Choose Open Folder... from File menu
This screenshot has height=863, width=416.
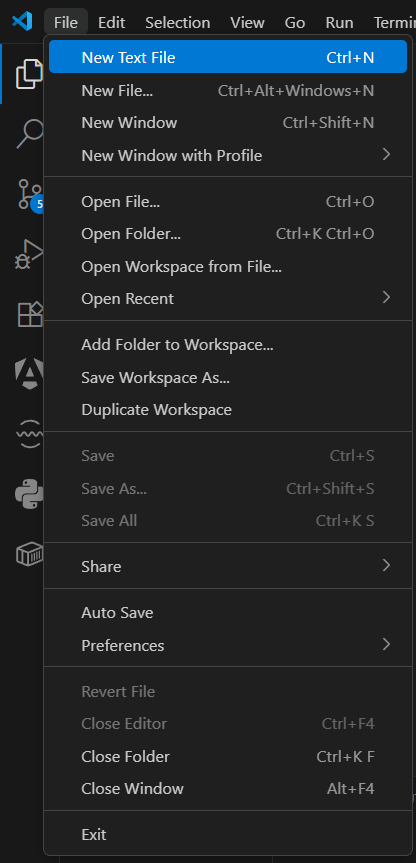[x=227, y=234]
